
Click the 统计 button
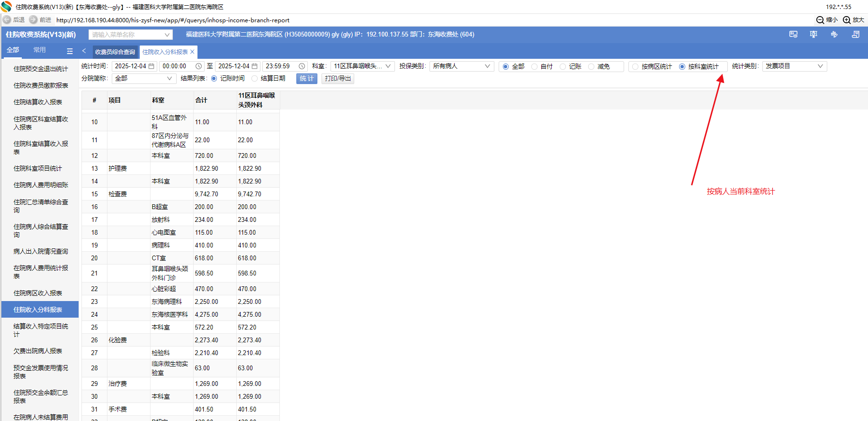pos(307,79)
